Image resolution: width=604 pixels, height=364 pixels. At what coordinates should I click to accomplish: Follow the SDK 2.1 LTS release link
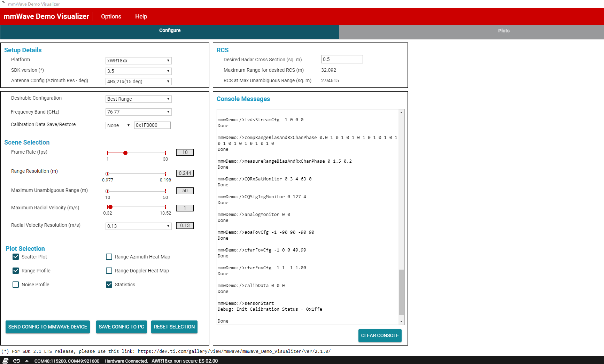tap(233, 351)
